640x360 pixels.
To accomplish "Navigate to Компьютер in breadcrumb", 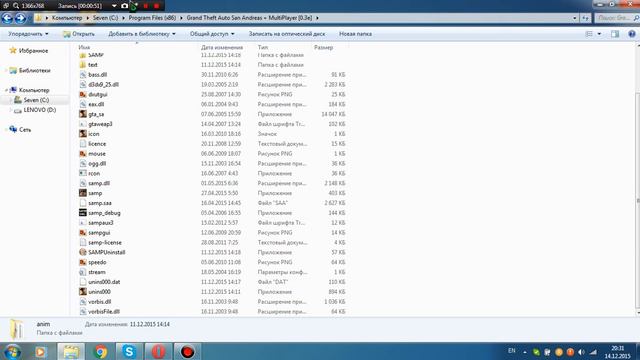I will pyautogui.click(x=67, y=18).
